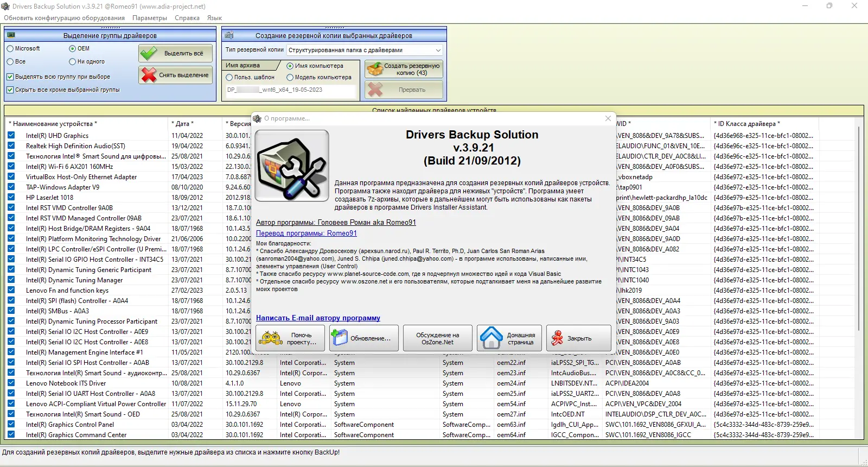This screenshot has height=467, width=868.
Task: Open the Язык menu
Action: [214, 18]
